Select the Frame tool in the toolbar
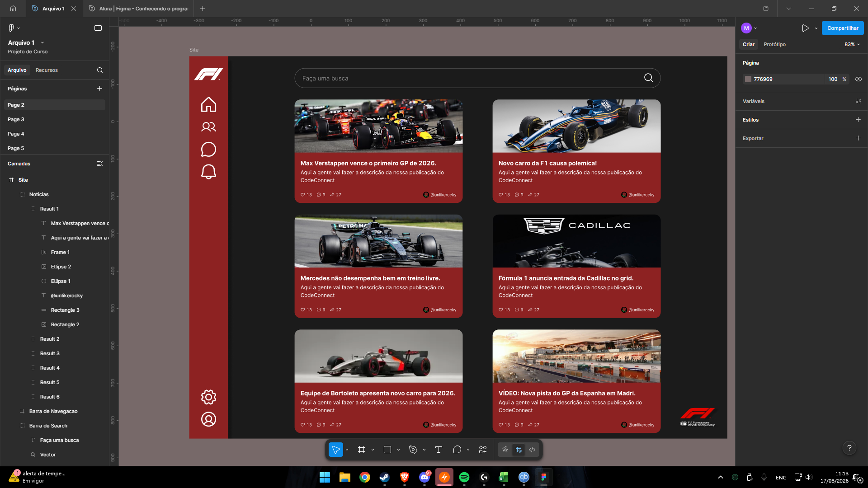868x488 pixels. 361,450
